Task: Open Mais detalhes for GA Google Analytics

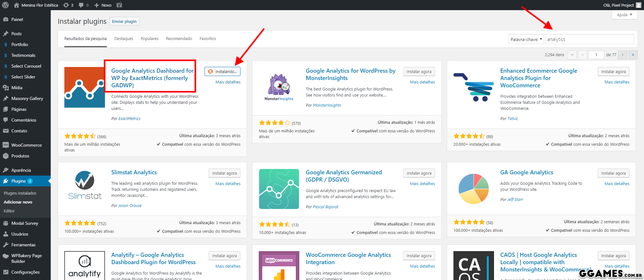Action: [617, 183]
